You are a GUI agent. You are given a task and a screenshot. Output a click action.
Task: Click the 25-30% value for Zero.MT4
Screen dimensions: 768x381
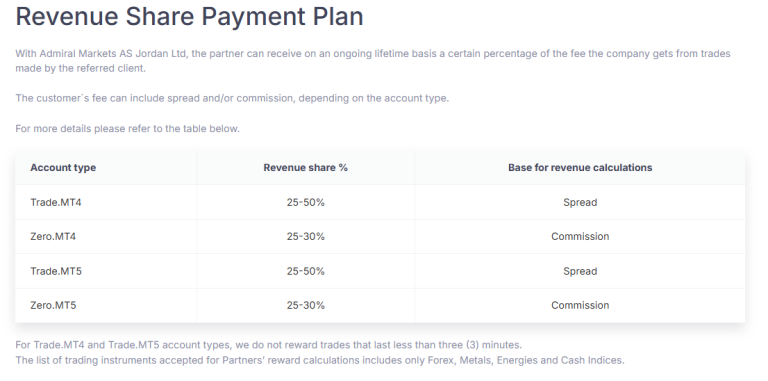[x=306, y=237]
